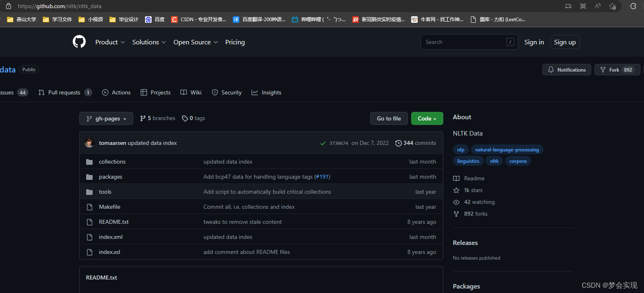Click the packages folder icon
Screen dimensions: 644x293
(x=89, y=177)
